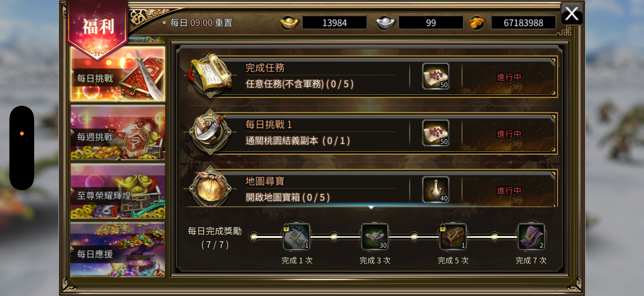This screenshot has width=644, height=296.
Task: Switch to the 每日應援 tab
Action: pyautogui.click(x=118, y=250)
